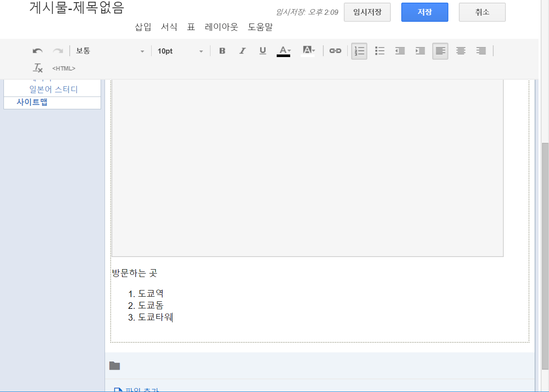Open the HTML source editor
The width and height of the screenshot is (549, 392).
coord(64,68)
